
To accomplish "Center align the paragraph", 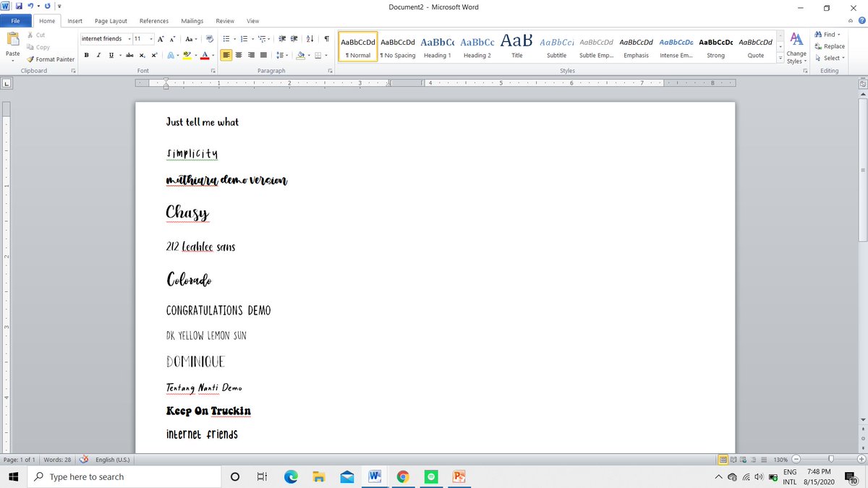I will pyautogui.click(x=238, y=55).
